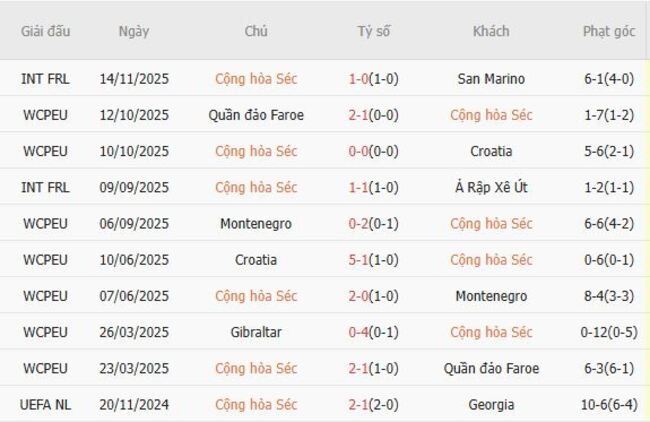Open the Georgia team link
650x422 pixels.
pos(490,405)
